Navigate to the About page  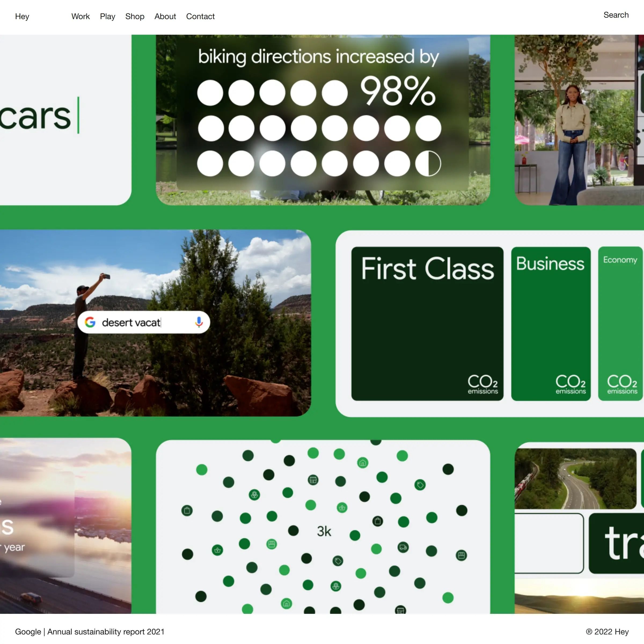tap(165, 16)
